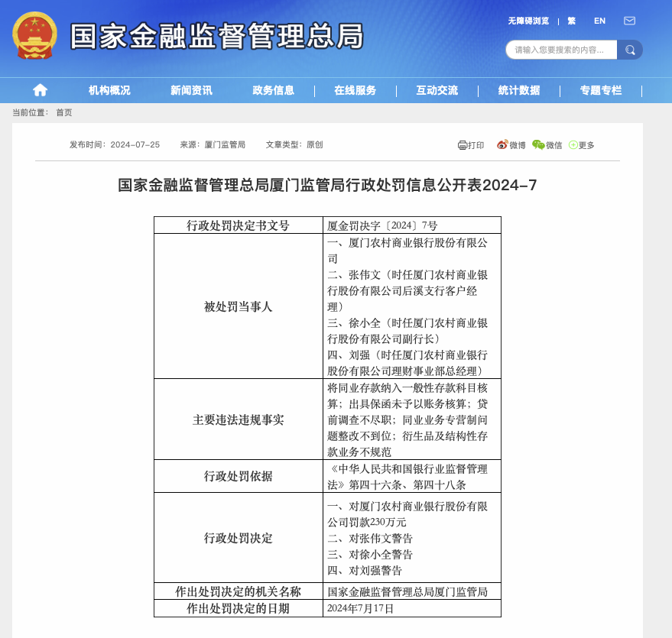
Task: Click the 主要违法违规事实 row label
Action: tap(238, 419)
